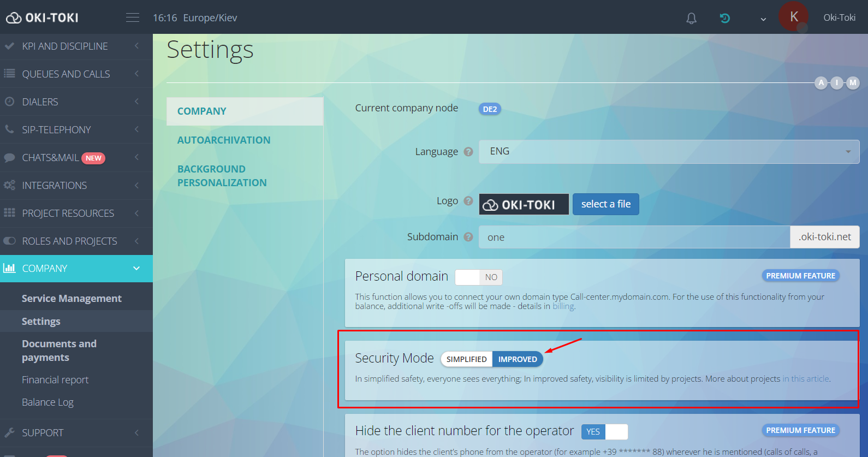Click the teal history refresh icon

point(724,18)
